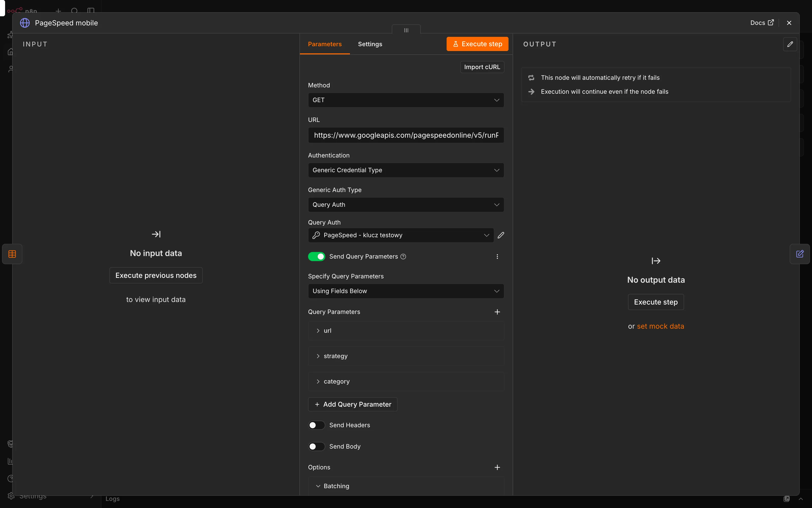812x508 pixels.
Task: Expand the strategy query parameter
Action: (406, 356)
